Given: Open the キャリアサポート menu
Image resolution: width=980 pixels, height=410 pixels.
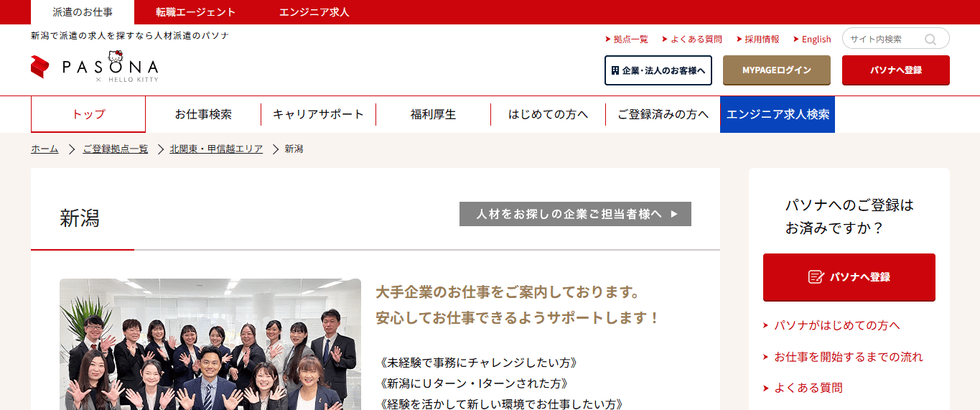Looking at the screenshot, I should coord(318,114).
